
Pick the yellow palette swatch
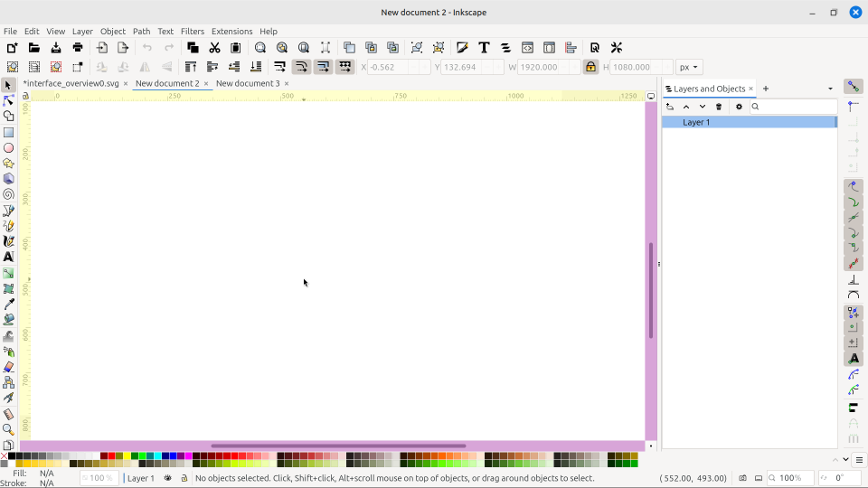click(127, 455)
